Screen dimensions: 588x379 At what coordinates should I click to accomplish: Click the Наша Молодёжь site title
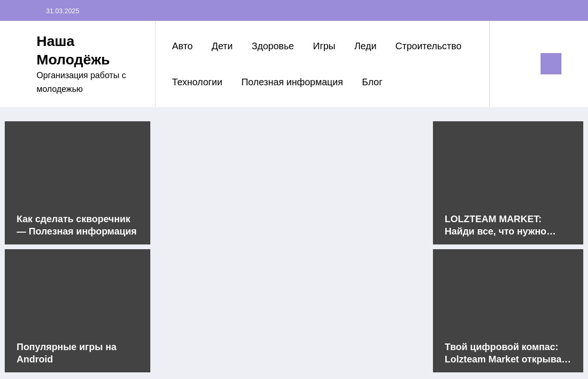73,50
